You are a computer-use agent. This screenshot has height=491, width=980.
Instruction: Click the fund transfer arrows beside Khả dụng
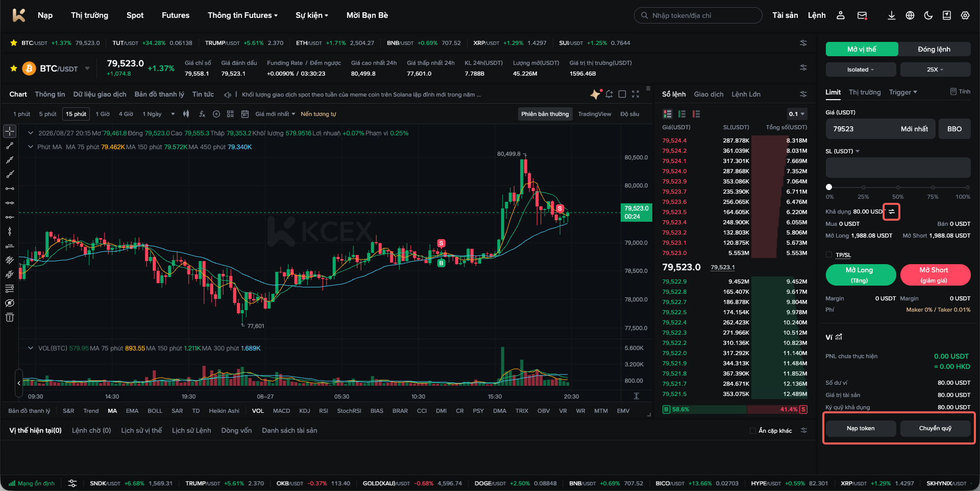click(x=891, y=212)
